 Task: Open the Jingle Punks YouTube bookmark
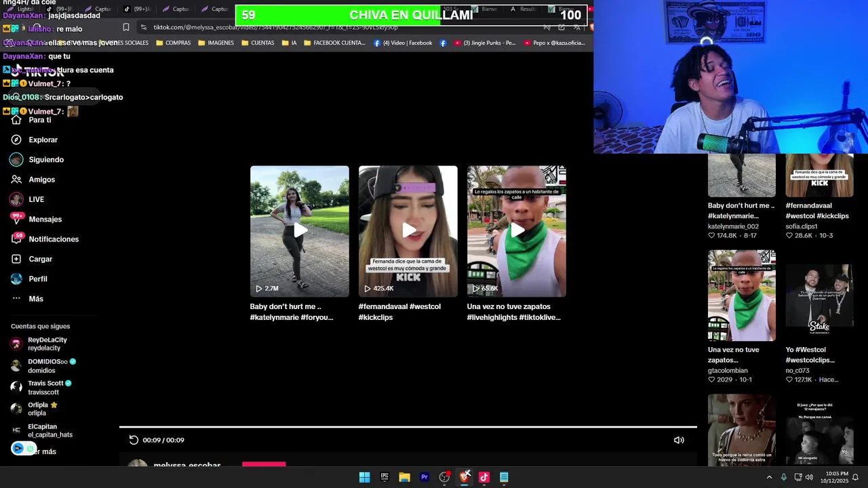[485, 43]
